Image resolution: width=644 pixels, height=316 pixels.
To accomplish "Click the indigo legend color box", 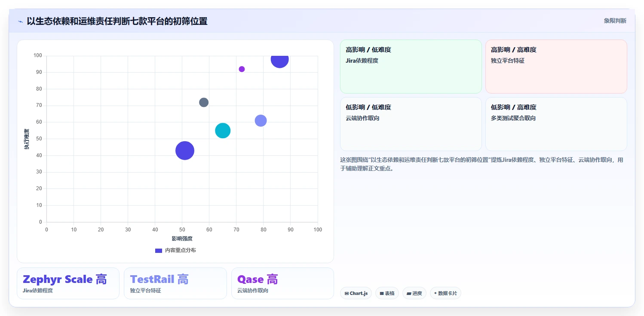I will tap(158, 250).
